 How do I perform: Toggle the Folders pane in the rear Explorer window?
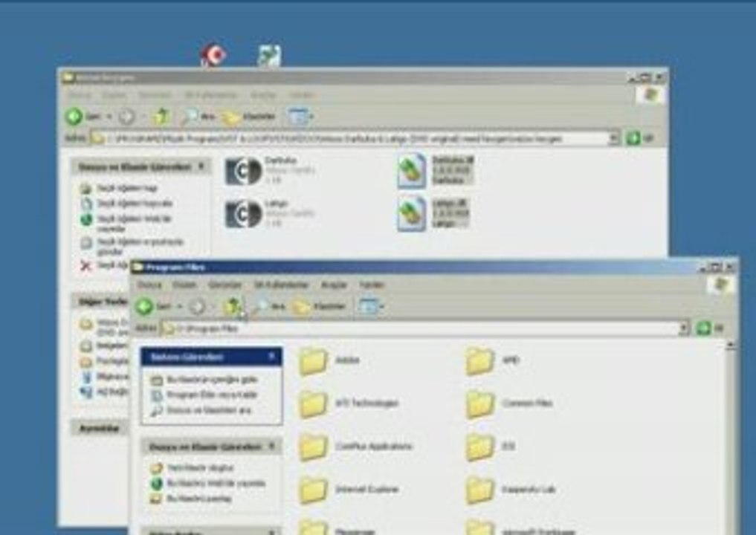(249, 117)
